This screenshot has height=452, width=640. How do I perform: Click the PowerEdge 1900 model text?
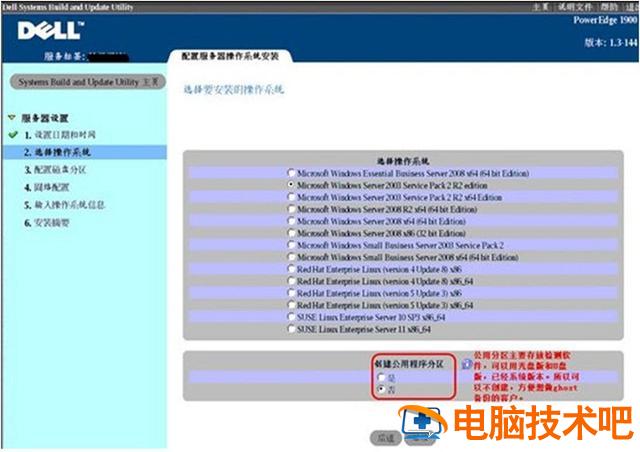[605, 20]
